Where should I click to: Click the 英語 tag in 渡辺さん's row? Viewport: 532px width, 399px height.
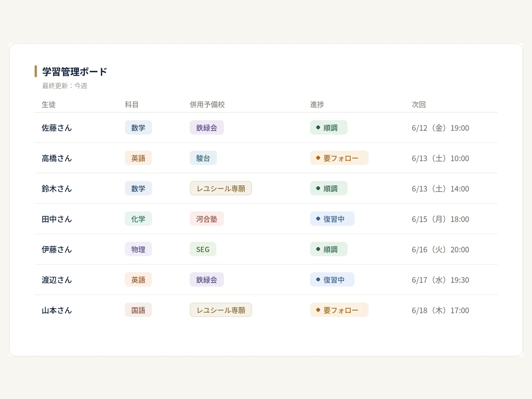click(138, 280)
